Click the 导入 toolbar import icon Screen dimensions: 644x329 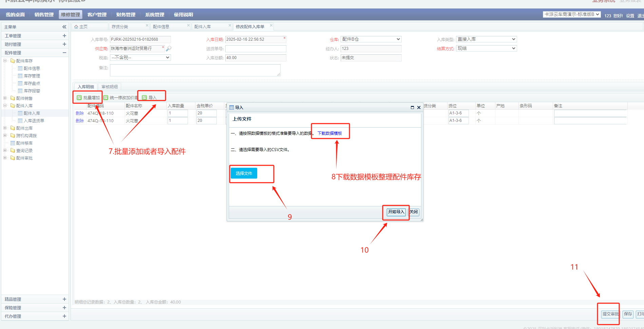(145, 98)
